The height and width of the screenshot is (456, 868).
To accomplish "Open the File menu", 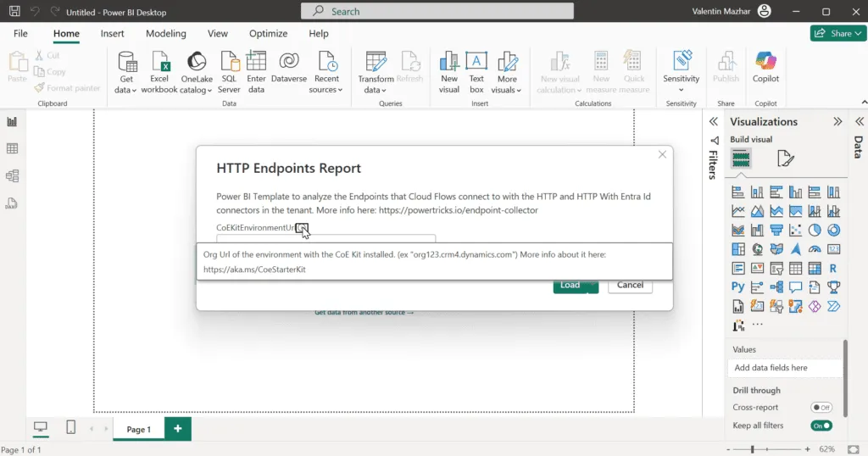I will (20, 33).
